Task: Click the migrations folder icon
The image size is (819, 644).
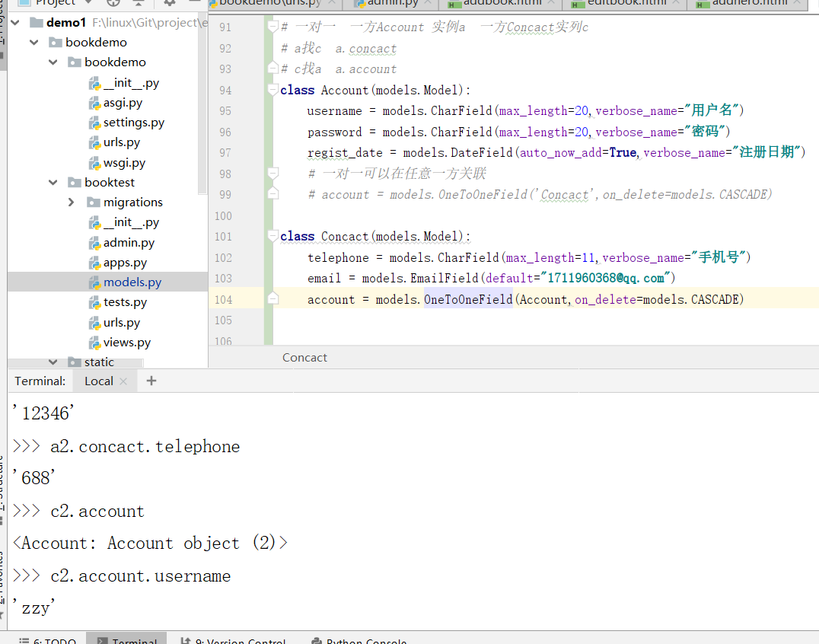Action: click(94, 202)
